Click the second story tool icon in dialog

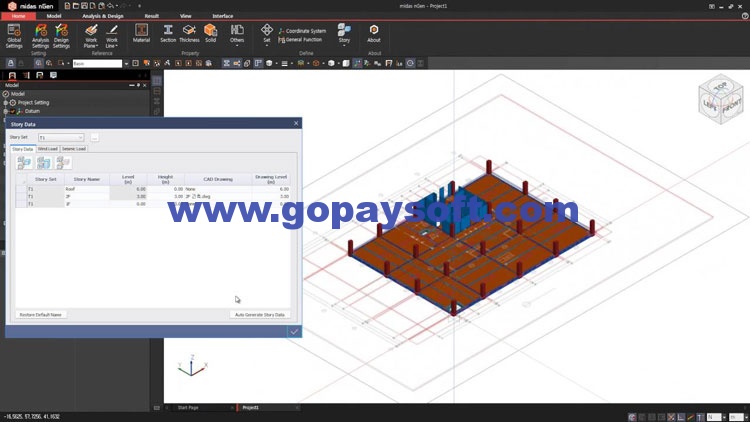(44, 163)
